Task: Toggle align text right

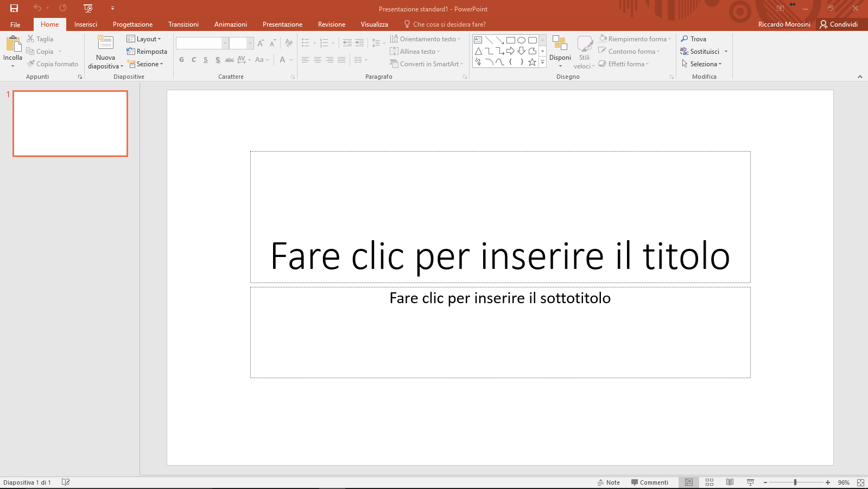Action: 330,60
